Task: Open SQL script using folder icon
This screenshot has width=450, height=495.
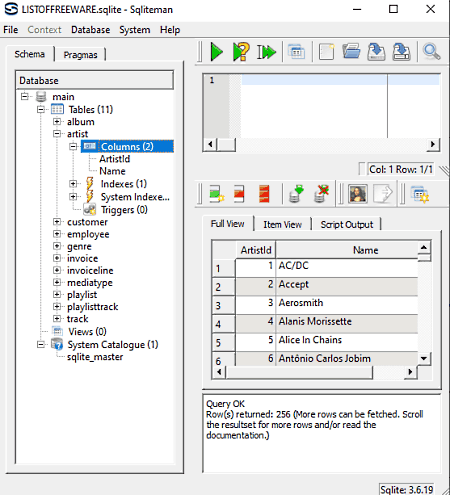Action: (x=351, y=52)
